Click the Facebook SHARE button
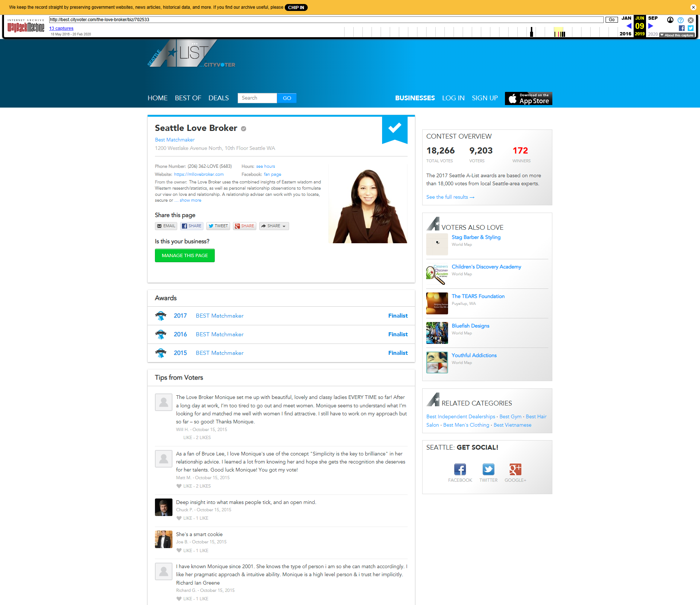700x605 pixels. (x=191, y=226)
